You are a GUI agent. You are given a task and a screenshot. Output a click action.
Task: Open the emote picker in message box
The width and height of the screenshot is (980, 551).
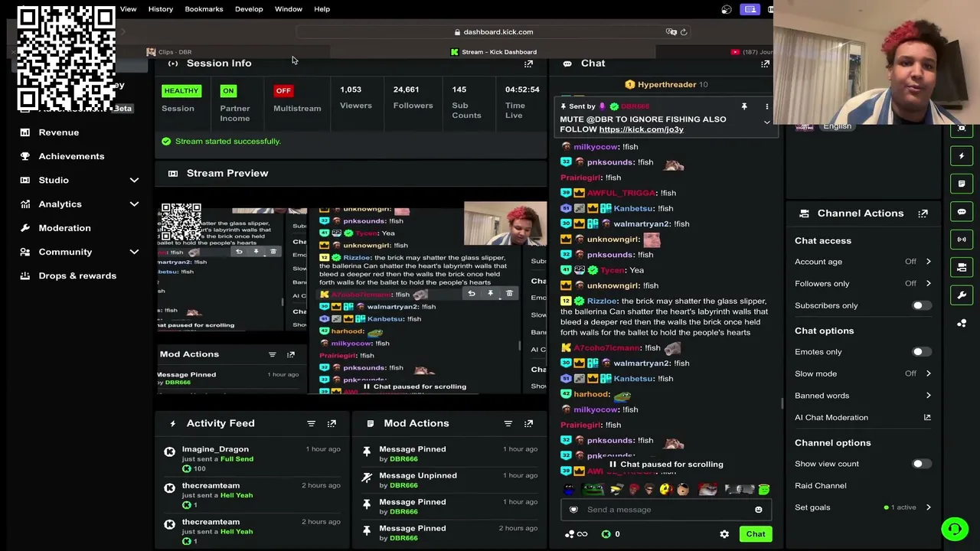(758, 510)
